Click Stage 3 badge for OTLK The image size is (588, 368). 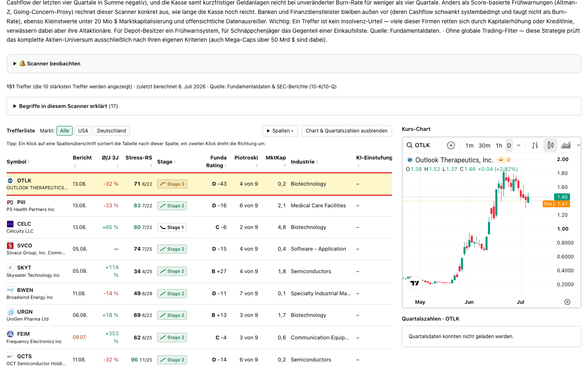pyautogui.click(x=172, y=184)
